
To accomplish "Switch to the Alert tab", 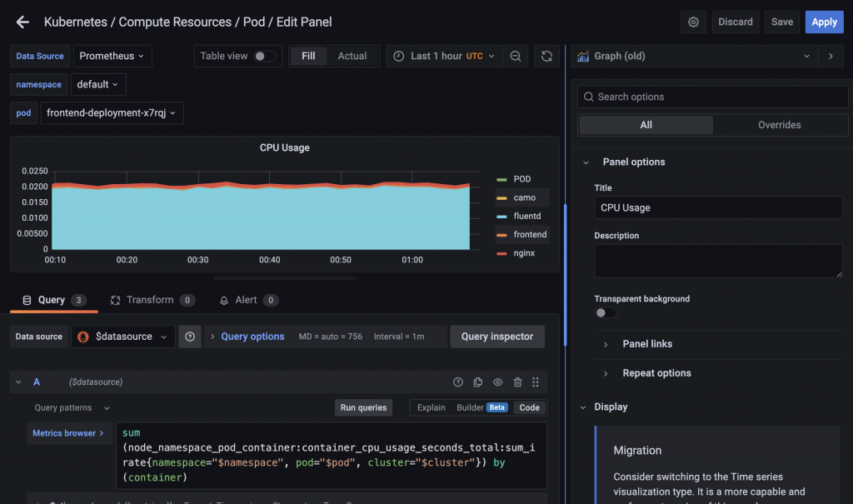I will [248, 301].
